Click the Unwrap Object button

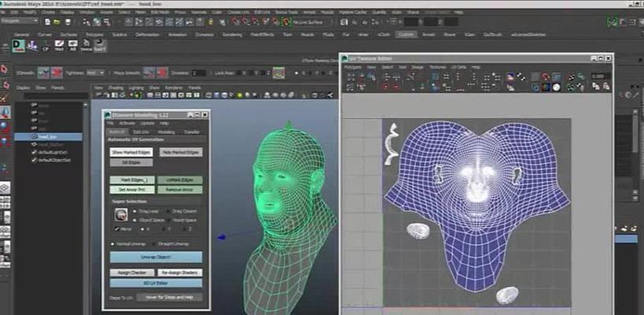coord(156,257)
